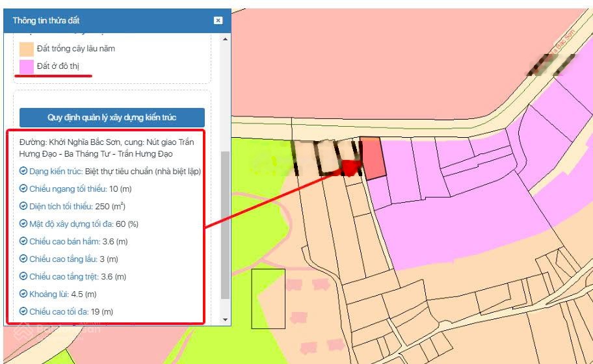
Task: Click the check icon beside Chiều cao tầng trệt
Action: [23, 276]
